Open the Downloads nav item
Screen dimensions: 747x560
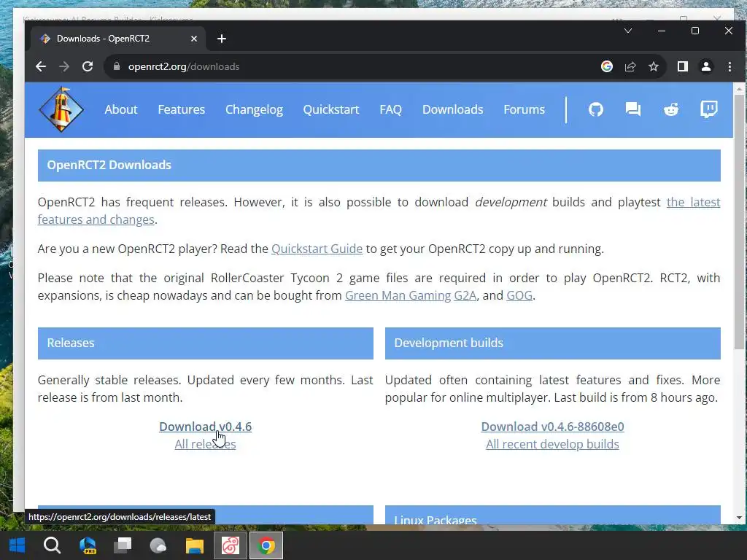pos(452,109)
